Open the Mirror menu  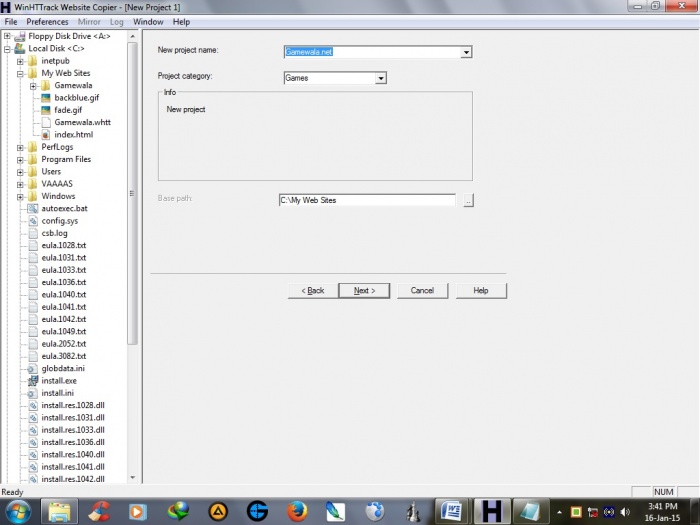pyautogui.click(x=89, y=22)
